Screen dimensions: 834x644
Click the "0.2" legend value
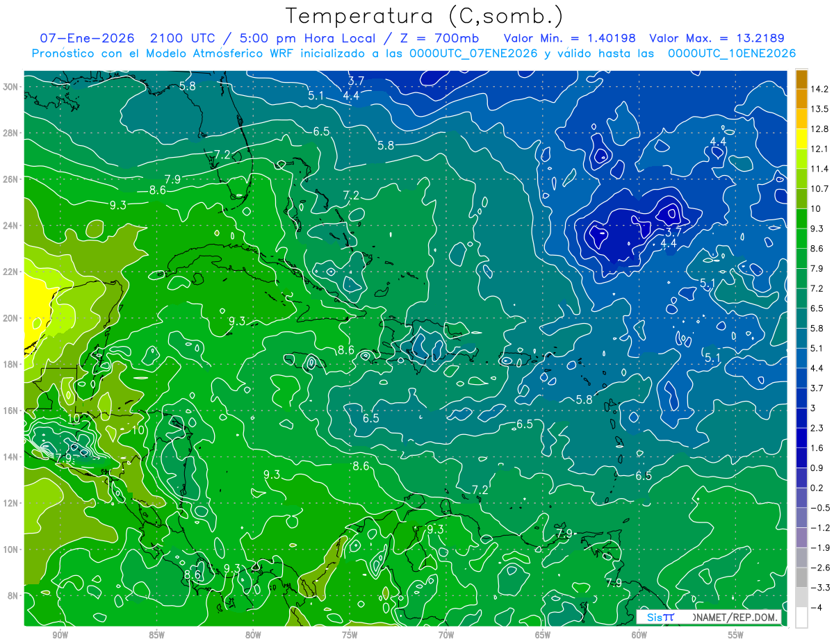point(817,488)
